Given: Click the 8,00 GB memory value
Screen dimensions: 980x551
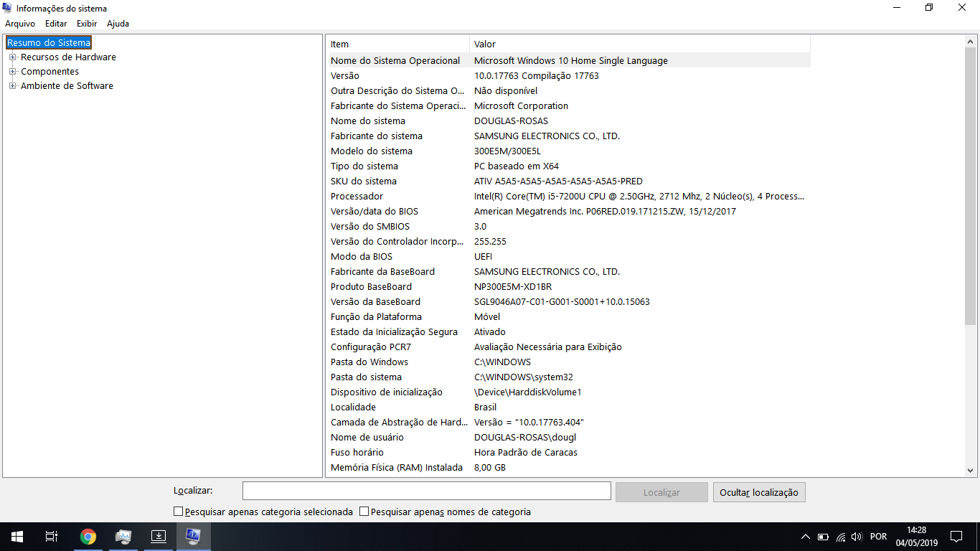Looking at the screenshot, I should click(490, 467).
